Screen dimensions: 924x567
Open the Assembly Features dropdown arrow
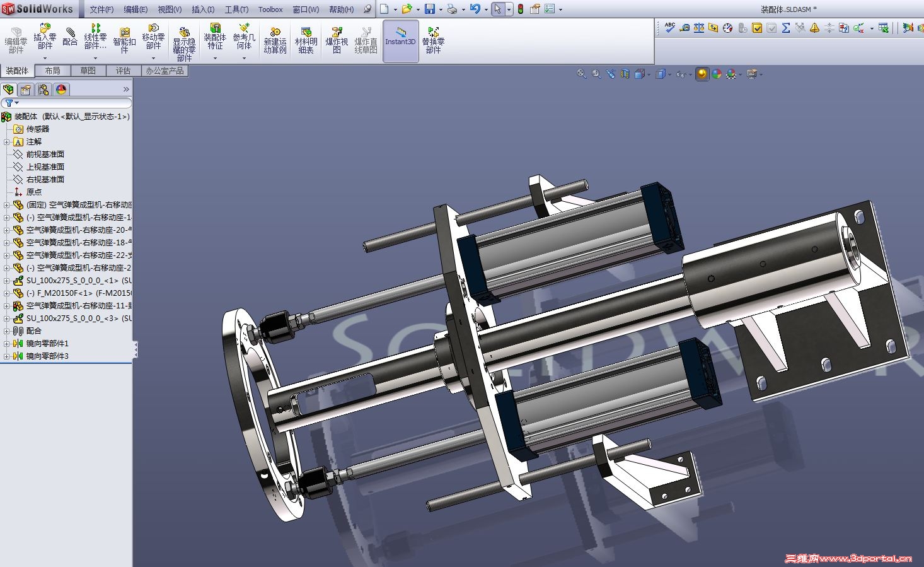(x=215, y=58)
